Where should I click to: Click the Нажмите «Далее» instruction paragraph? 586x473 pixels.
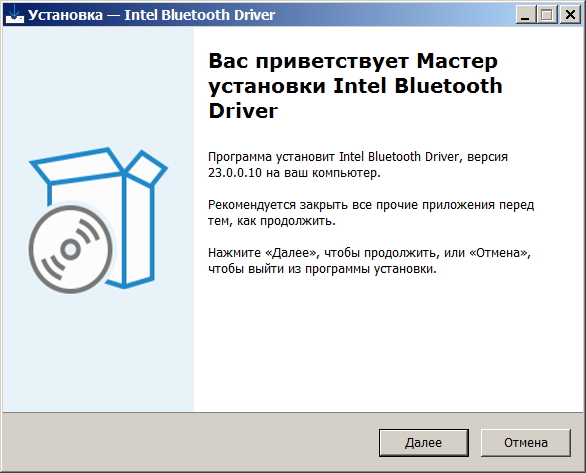click(x=369, y=260)
